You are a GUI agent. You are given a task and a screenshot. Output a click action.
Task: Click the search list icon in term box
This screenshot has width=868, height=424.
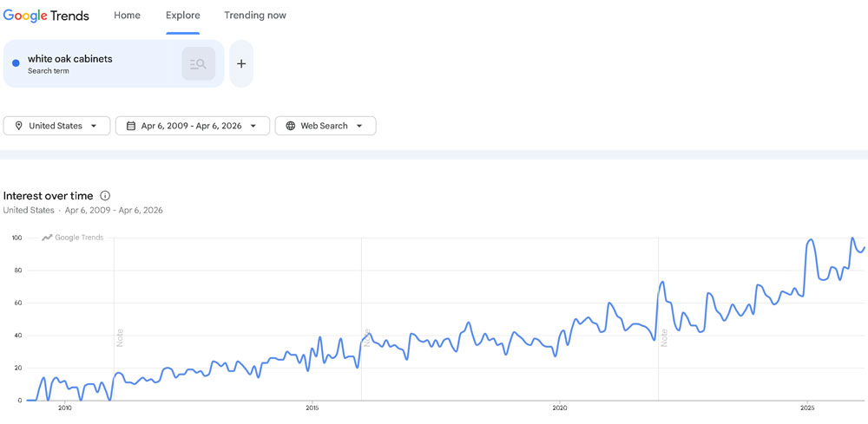tap(198, 64)
